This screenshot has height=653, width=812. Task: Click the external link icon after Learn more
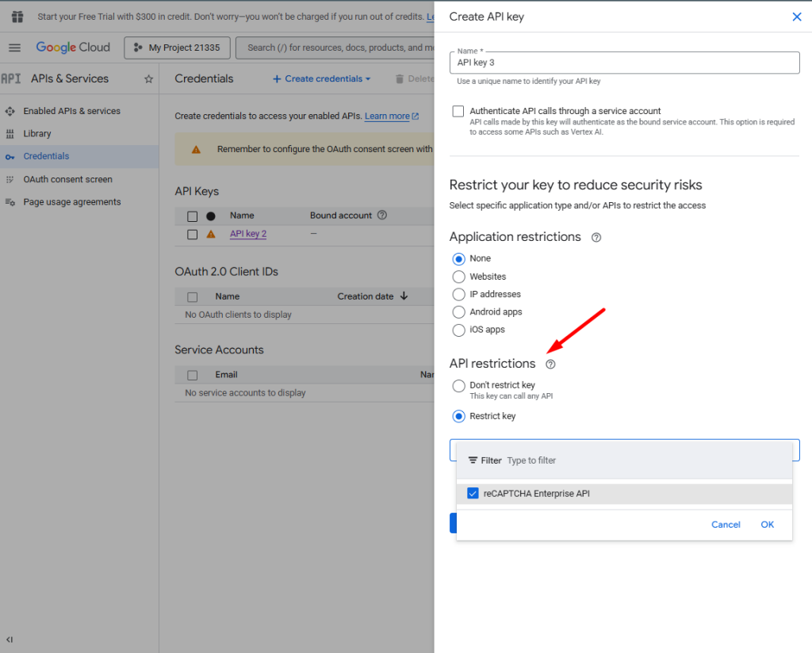tap(416, 116)
